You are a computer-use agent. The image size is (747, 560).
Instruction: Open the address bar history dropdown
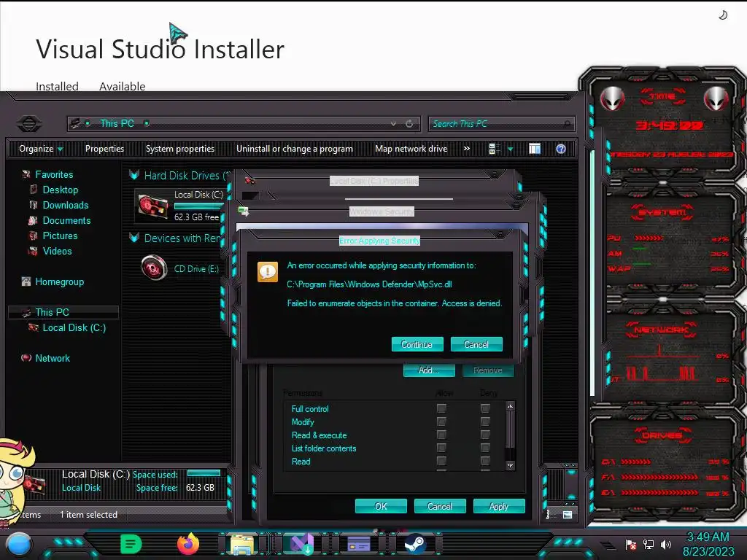[x=393, y=124]
